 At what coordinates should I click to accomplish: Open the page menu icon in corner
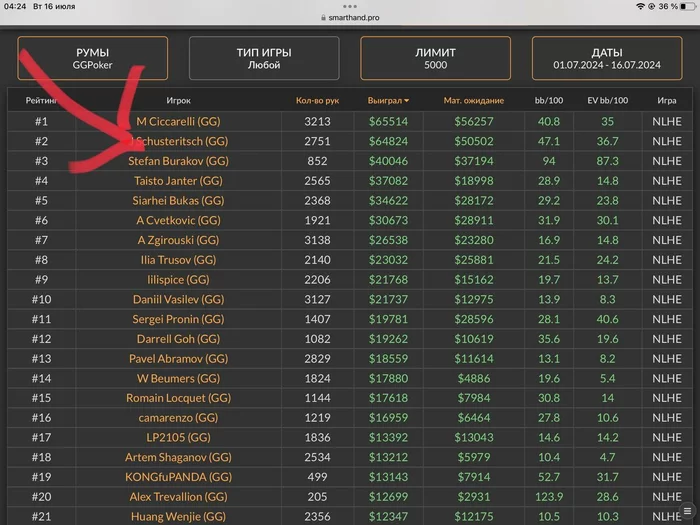click(x=688, y=511)
